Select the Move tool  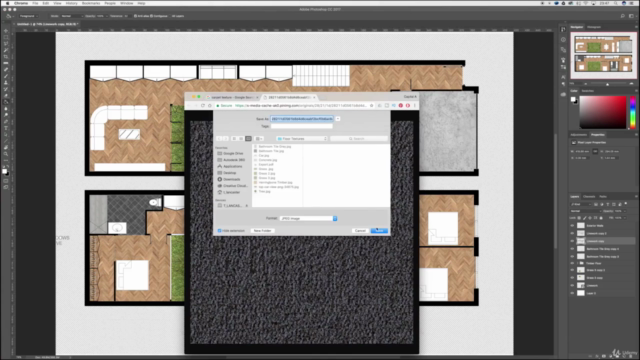tap(6, 31)
